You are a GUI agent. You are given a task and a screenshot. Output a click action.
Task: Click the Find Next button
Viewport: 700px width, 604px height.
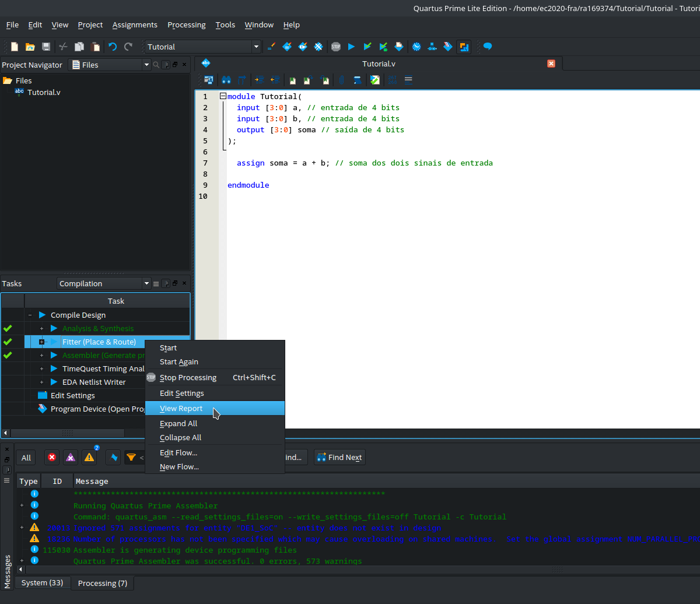339,458
